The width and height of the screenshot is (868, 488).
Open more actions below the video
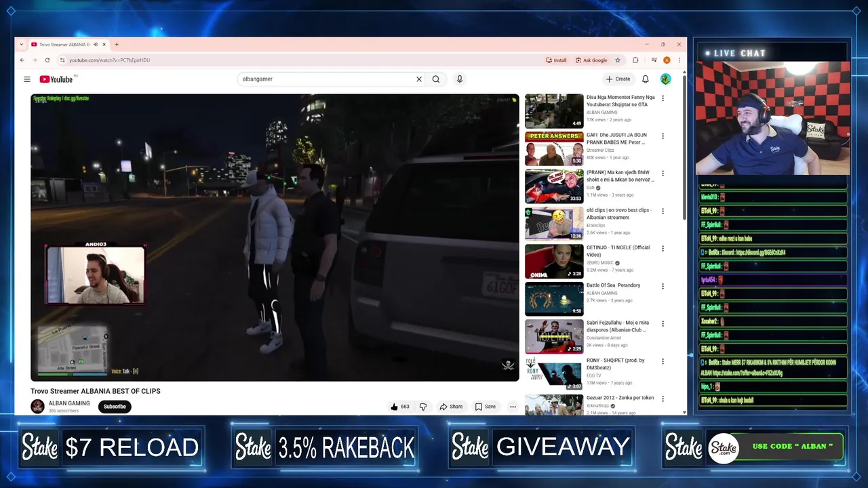coord(513,407)
